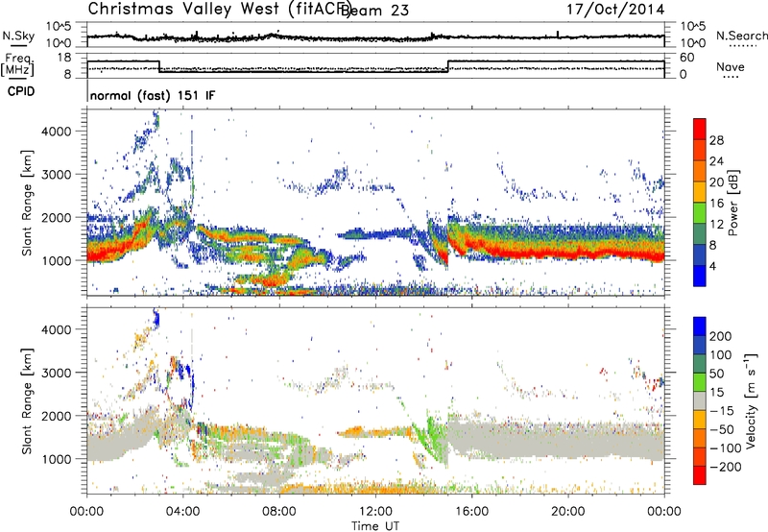Click the 'N.Sky' legend label
This screenshot has width=768, height=532.
pos(18,36)
